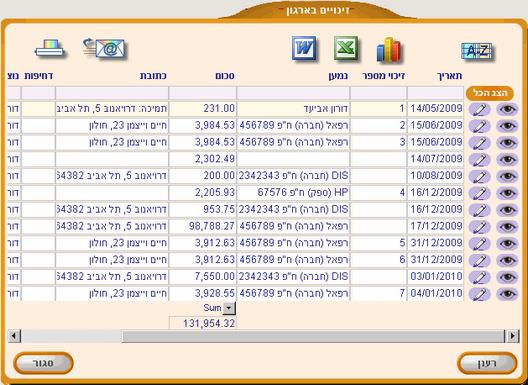
Task: Edit the credit dated 04/01/2010
Action: point(480,294)
